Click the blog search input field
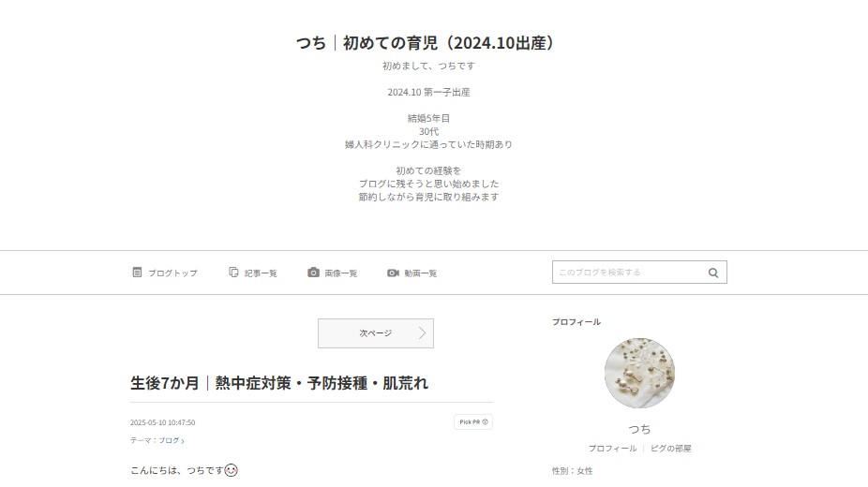The image size is (868, 487). pos(628,273)
